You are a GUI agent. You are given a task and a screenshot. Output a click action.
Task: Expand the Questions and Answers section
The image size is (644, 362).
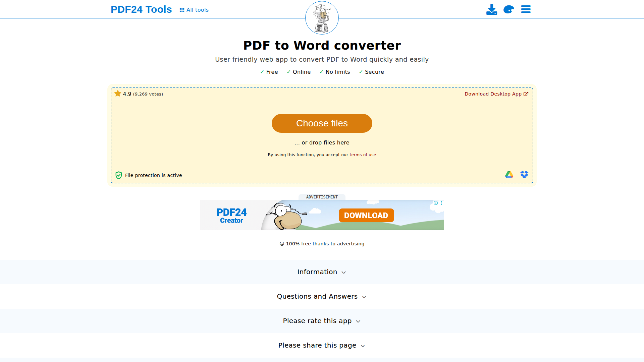tap(321, 296)
